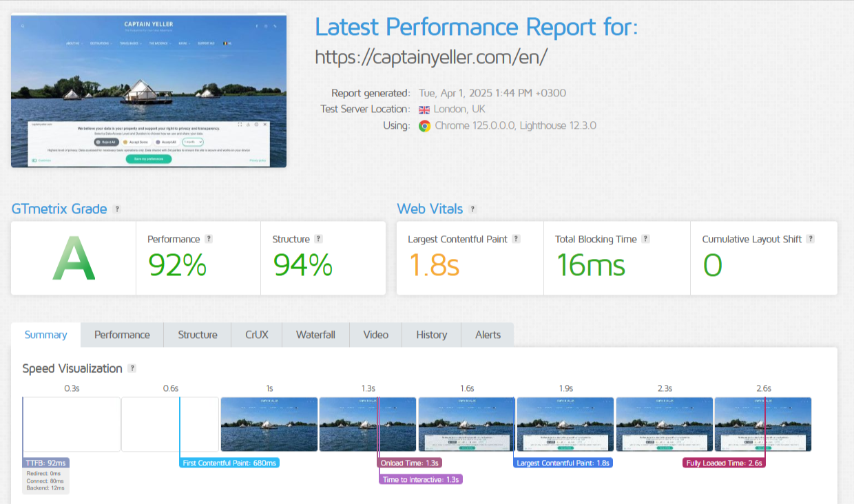Click Largest Contentful Paint 1.8s marker
Screen dimensions: 854x504
click(563, 463)
